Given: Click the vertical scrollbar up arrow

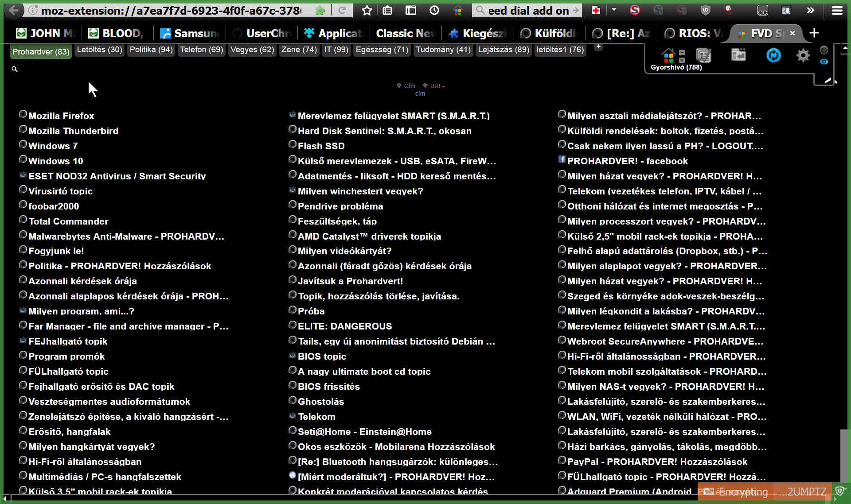Looking at the screenshot, I should pos(845,47).
